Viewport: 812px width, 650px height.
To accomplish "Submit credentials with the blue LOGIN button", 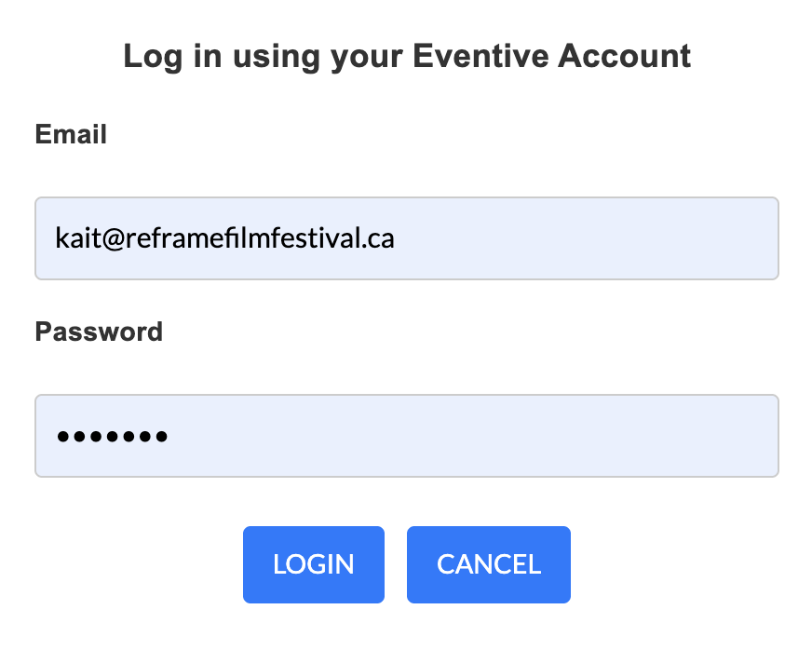I will (x=313, y=564).
